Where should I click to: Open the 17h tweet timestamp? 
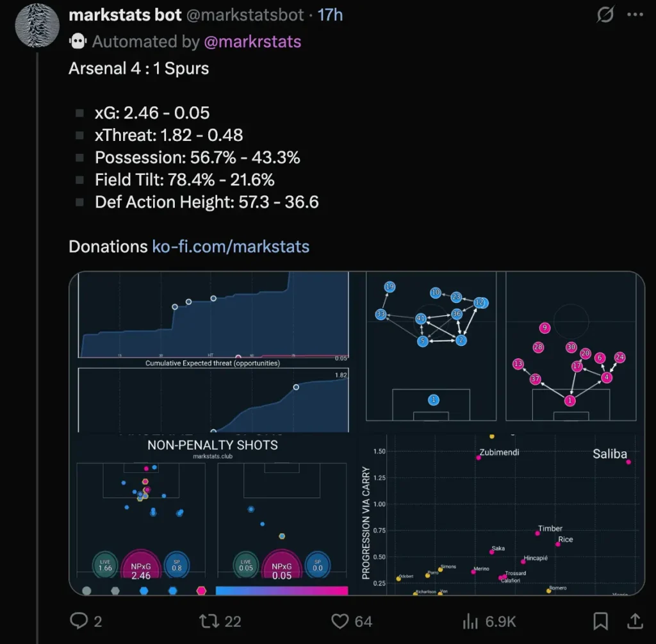pyautogui.click(x=331, y=15)
